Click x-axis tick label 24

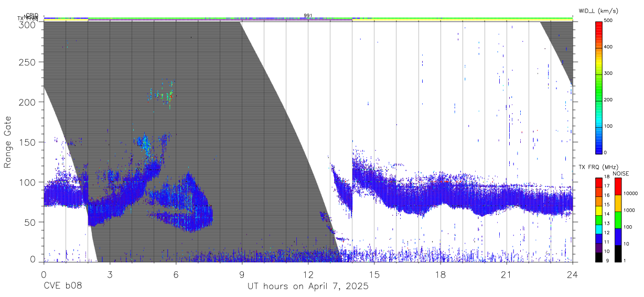pyautogui.click(x=573, y=275)
